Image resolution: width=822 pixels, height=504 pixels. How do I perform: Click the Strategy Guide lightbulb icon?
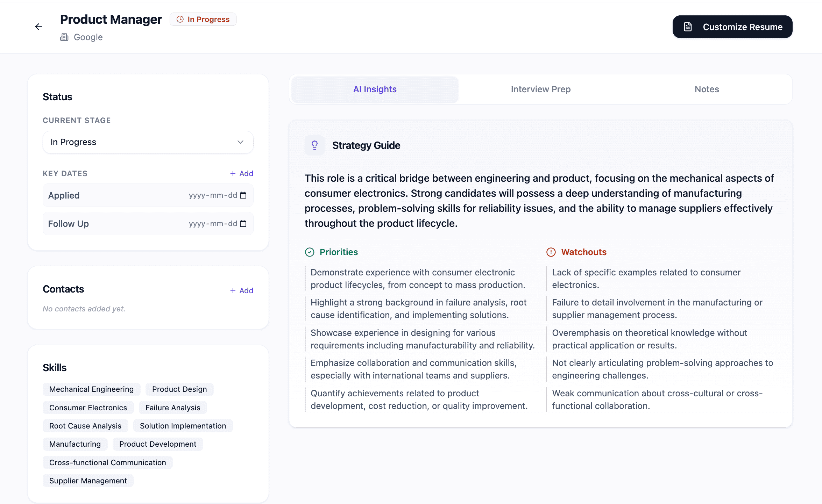point(314,145)
